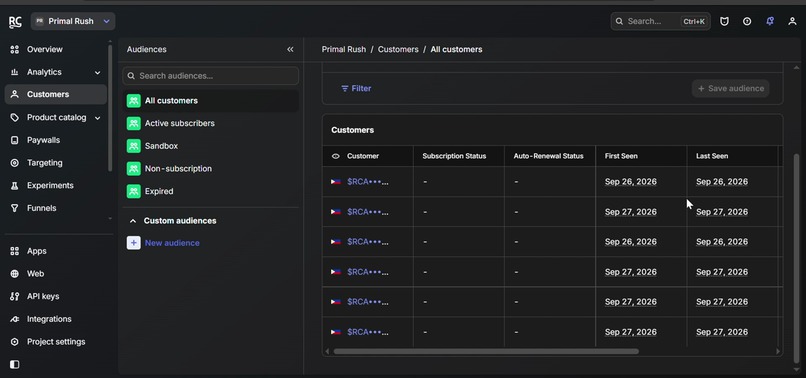This screenshot has height=378, width=806.
Task: Collapse the Audiences panel with double chevron
Action: pyautogui.click(x=290, y=49)
